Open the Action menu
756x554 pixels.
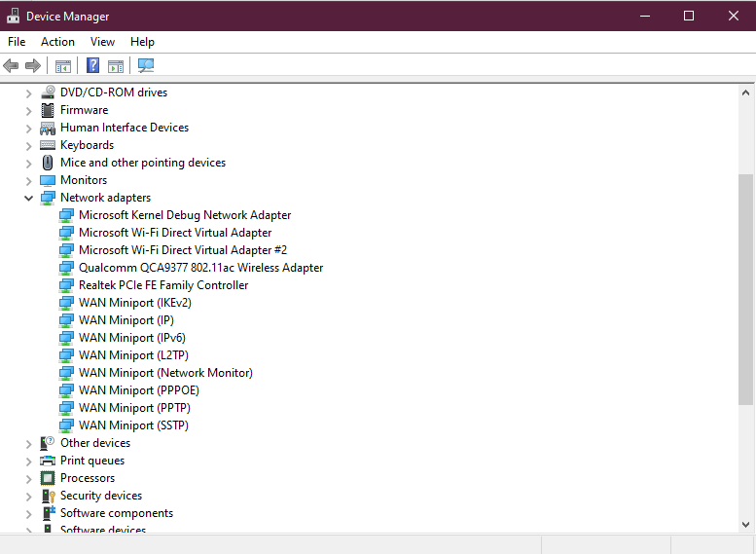coord(57,42)
